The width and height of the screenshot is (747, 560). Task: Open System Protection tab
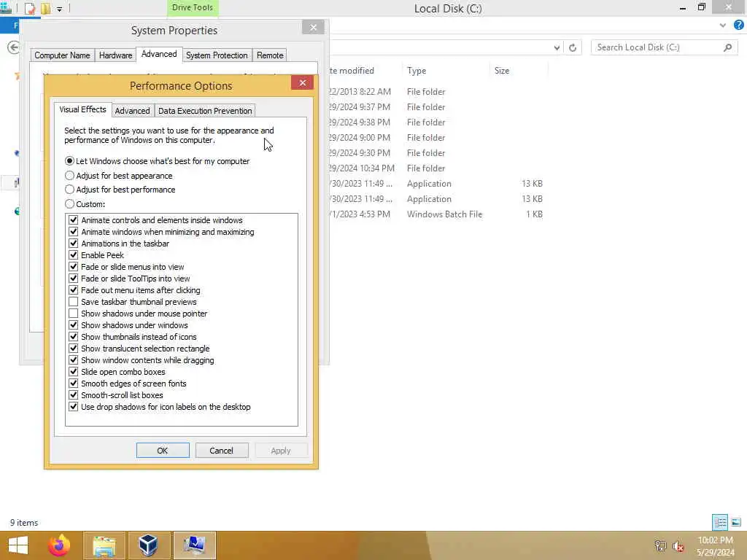[x=217, y=55]
